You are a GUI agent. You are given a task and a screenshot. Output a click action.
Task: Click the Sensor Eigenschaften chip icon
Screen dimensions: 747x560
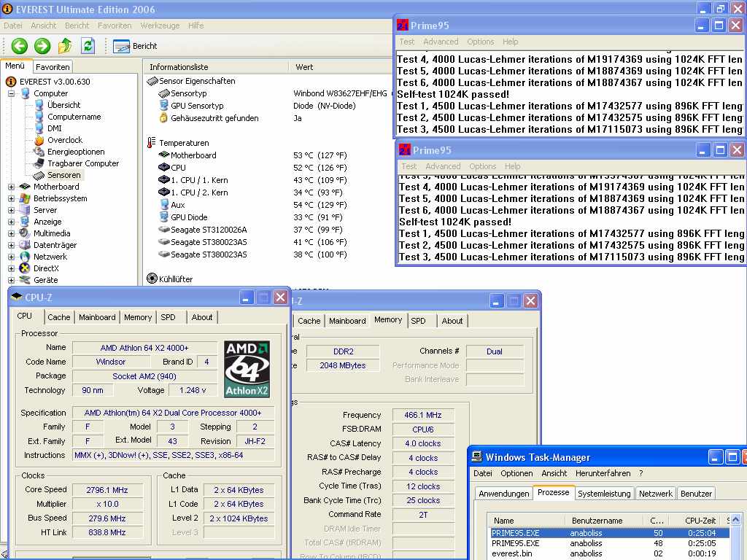tap(152, 81)
